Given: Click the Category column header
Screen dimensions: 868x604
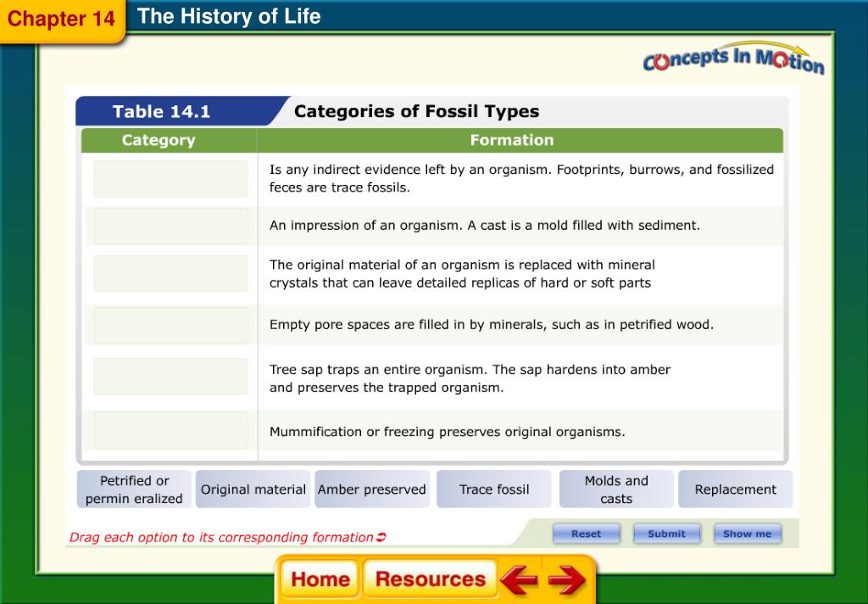Looking at the screenshot, I should click(x=159, y=140).
